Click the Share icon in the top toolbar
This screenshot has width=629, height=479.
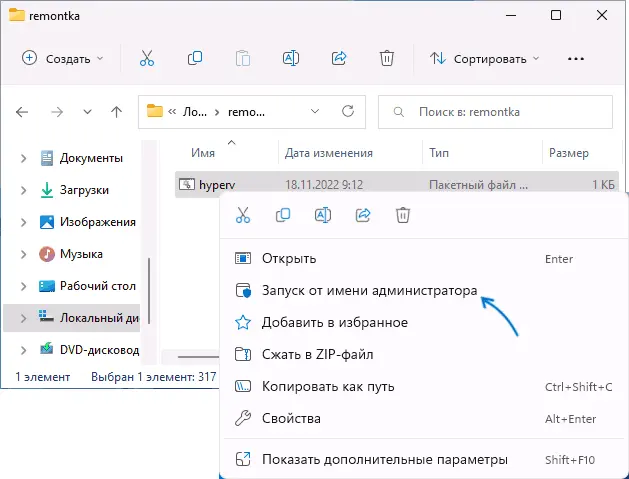point(339,58)
